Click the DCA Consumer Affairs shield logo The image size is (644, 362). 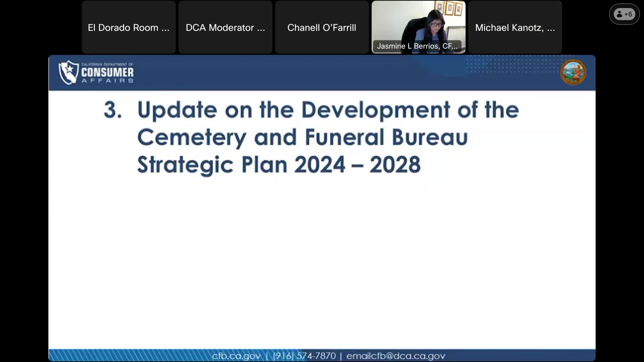(96, 72)
